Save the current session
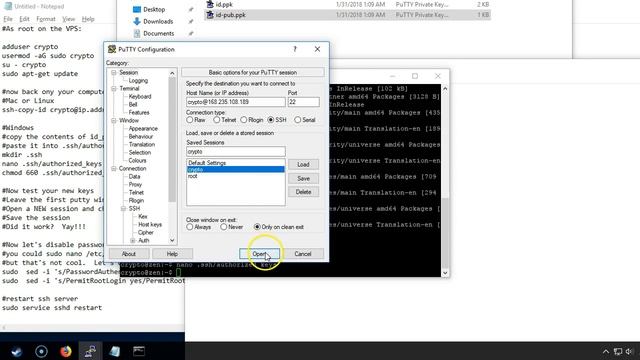 (x=303, y=178)
